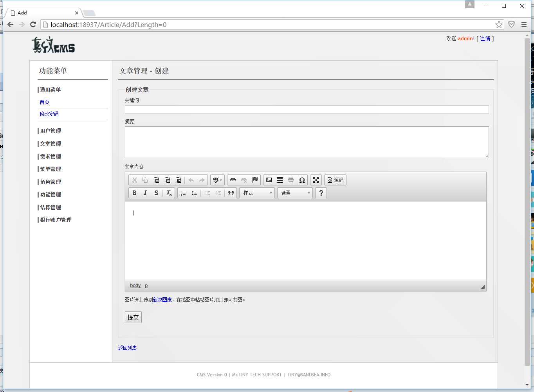Click inside the article content editing area
Viewport: 534px width, 392px height.
click(306, 241)
